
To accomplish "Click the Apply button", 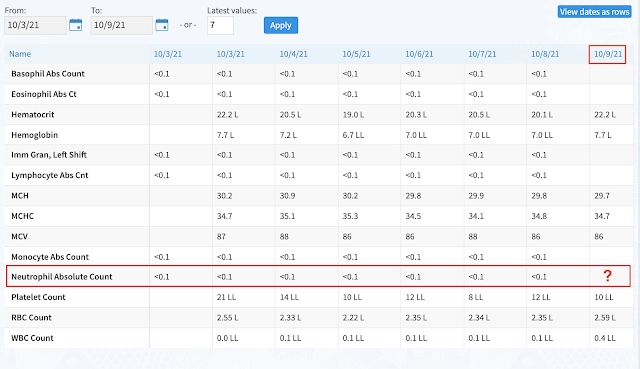I will tap(281, 25).
